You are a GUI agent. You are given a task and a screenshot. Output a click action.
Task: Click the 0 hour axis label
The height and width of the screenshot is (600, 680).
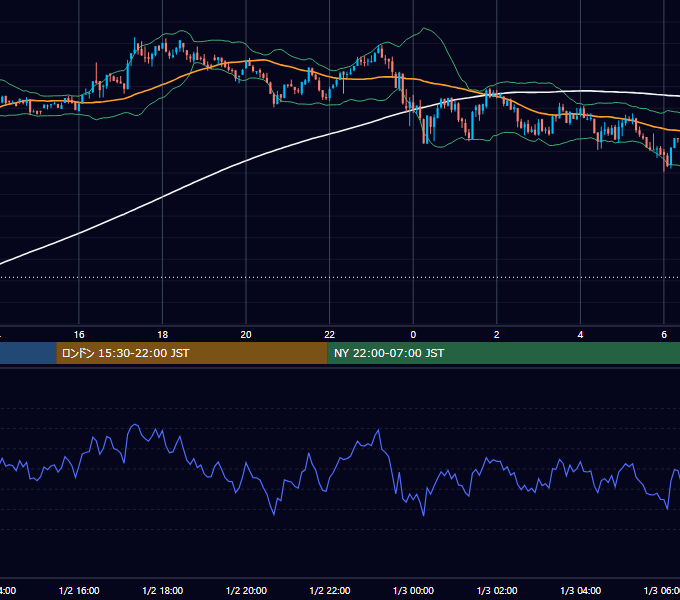pos(413,335)
